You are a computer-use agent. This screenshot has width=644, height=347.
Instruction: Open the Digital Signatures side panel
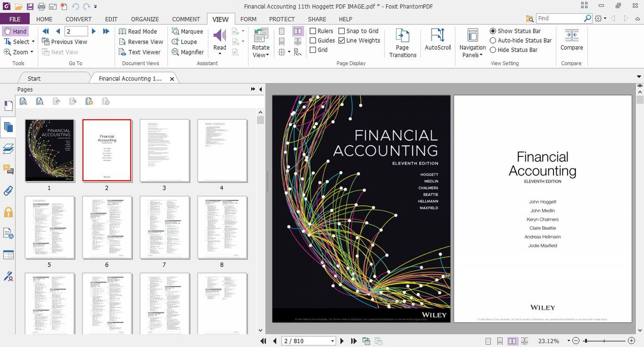(8, 276)
